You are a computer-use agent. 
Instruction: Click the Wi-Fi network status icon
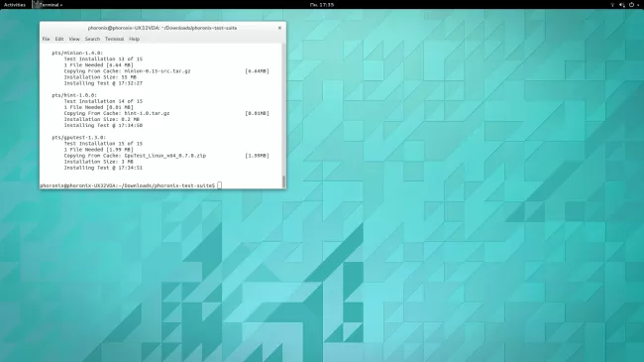(612, 5)
